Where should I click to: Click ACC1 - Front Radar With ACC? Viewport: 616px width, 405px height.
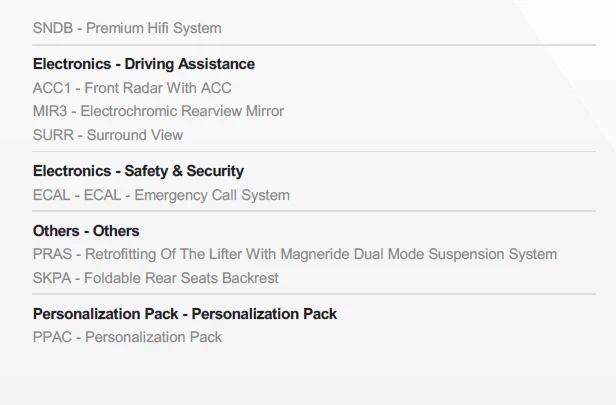132,88
